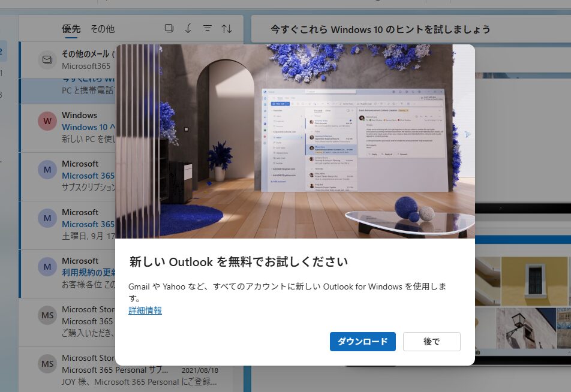Click the envelope icon for その他のメール
571x392 pixels.
[47, 60]
